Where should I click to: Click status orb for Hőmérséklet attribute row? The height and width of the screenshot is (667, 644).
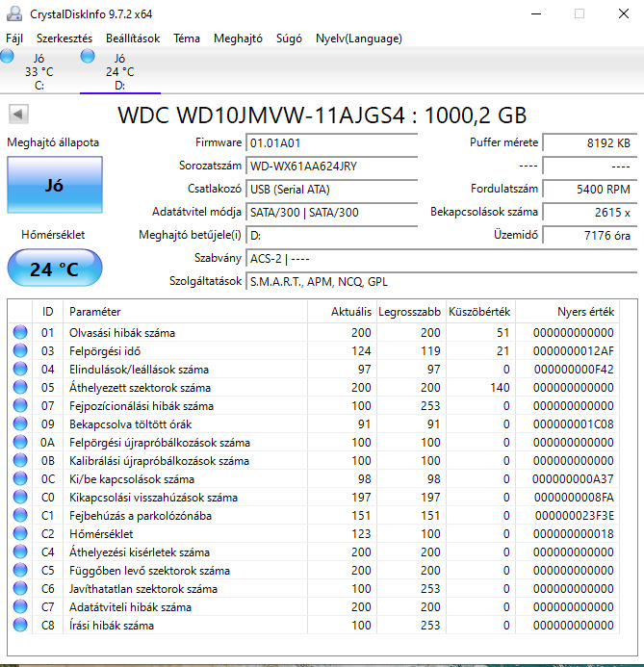[x=20, y=533]
